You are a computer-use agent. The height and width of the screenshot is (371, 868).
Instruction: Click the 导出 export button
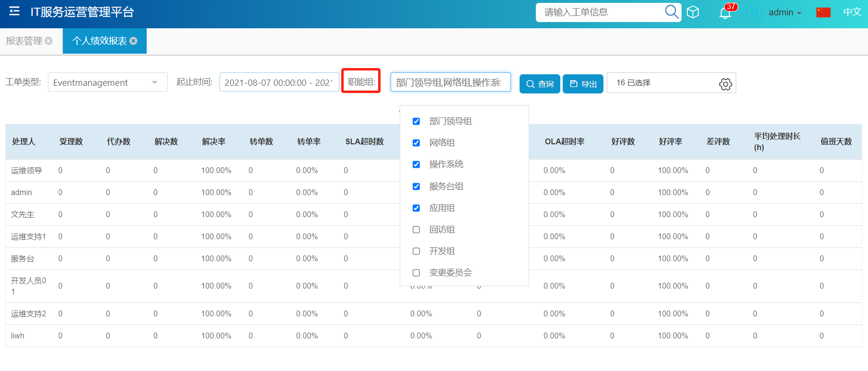coord(583,84)
